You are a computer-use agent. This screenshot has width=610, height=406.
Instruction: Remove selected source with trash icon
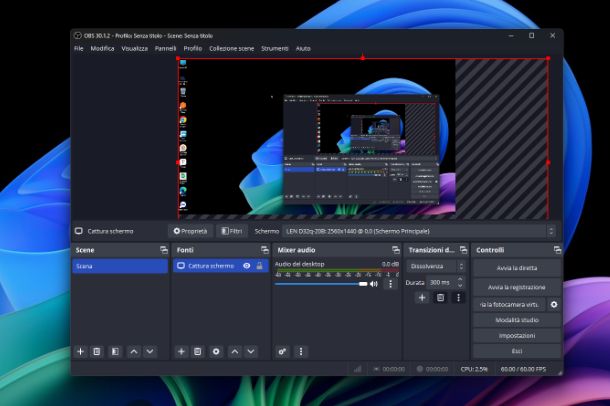(x=198, y=352)
